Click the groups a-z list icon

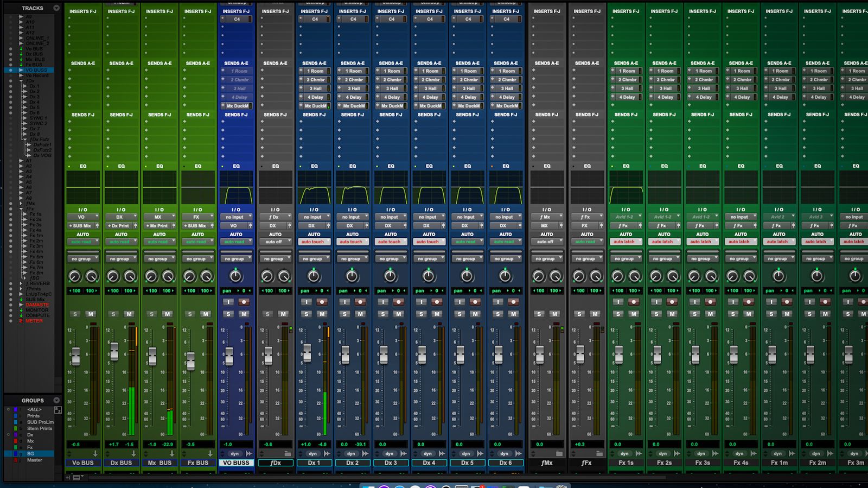58,410
